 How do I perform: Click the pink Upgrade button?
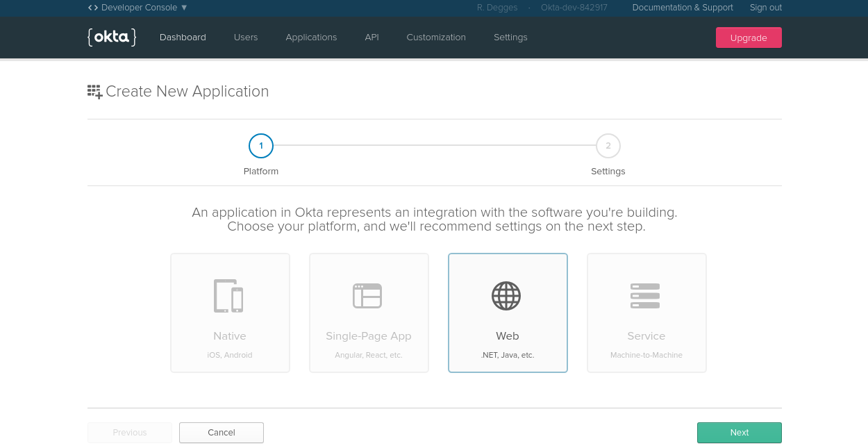[x=749, y=38]
